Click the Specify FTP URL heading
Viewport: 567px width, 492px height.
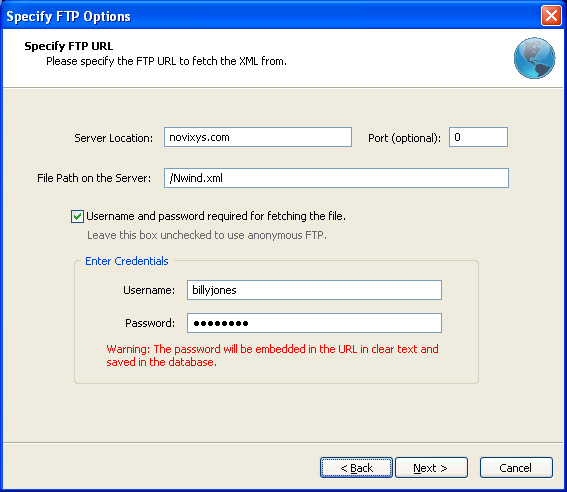pyautogui.click(x=69, y=46)
